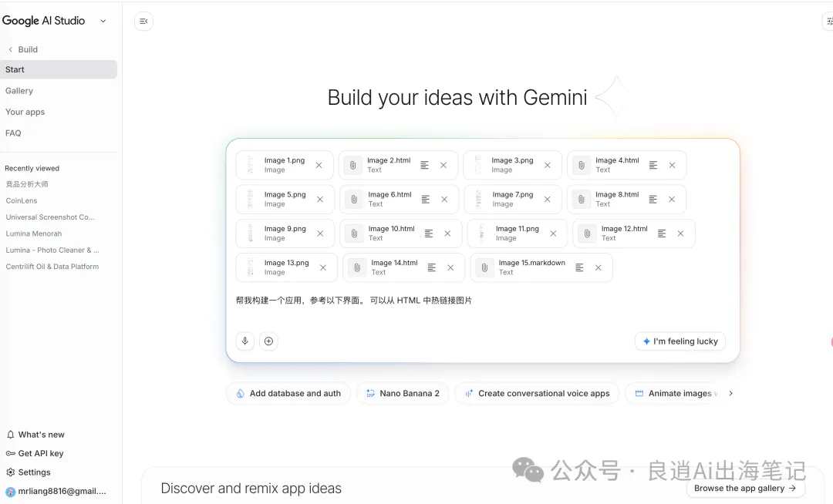The height and width of the screenshot is (504, 833).
Task: Go back using the Build chevron
Action: 11,49
